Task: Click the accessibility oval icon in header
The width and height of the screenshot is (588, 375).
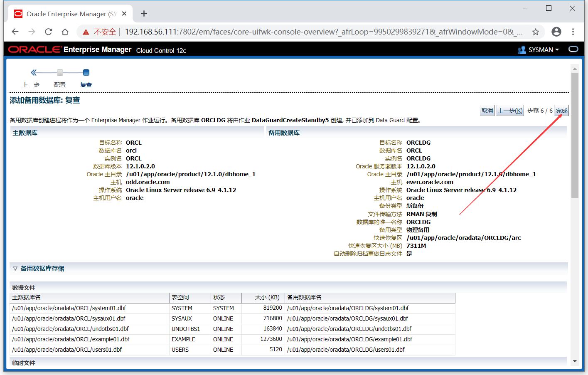Action: coord(573,49)
